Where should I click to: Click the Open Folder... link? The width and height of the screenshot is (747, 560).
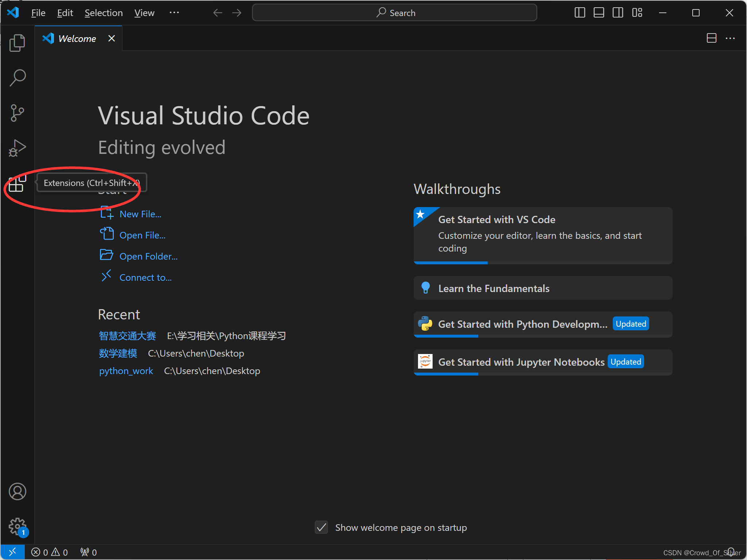coord(148,256)
